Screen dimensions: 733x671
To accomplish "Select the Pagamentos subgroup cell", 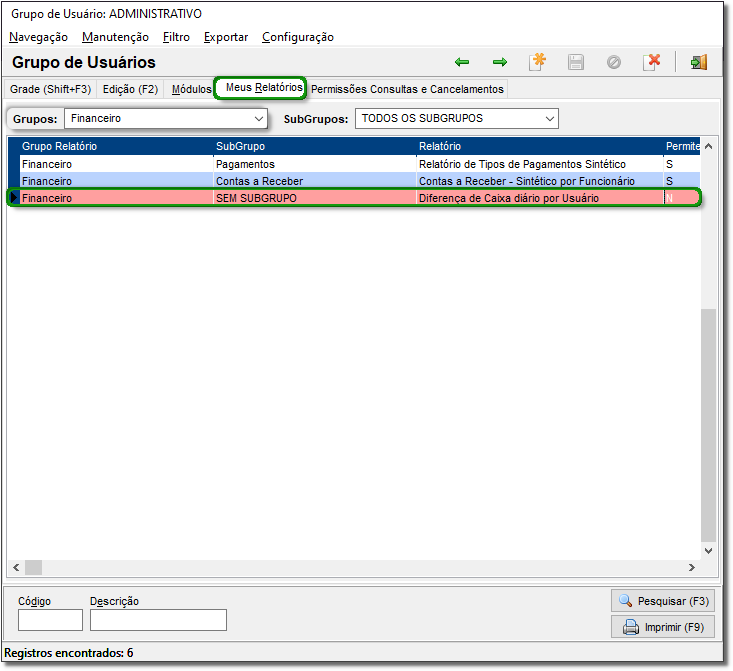I will tap(315, 164).
